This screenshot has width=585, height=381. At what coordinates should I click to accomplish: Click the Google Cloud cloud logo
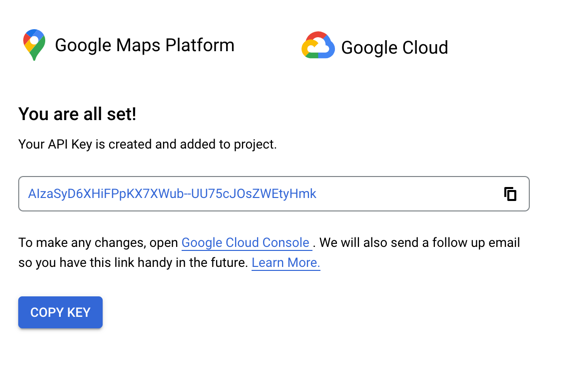point(318,45)
